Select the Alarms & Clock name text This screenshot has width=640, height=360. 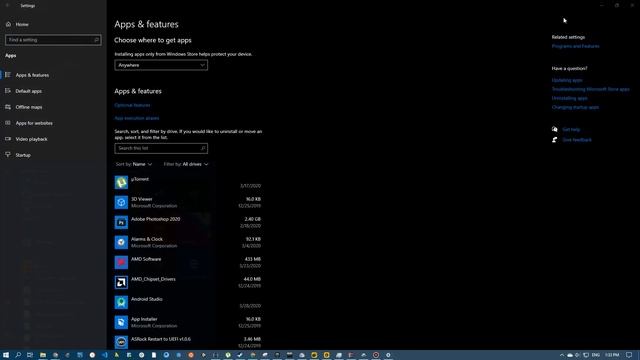(147, 239)
